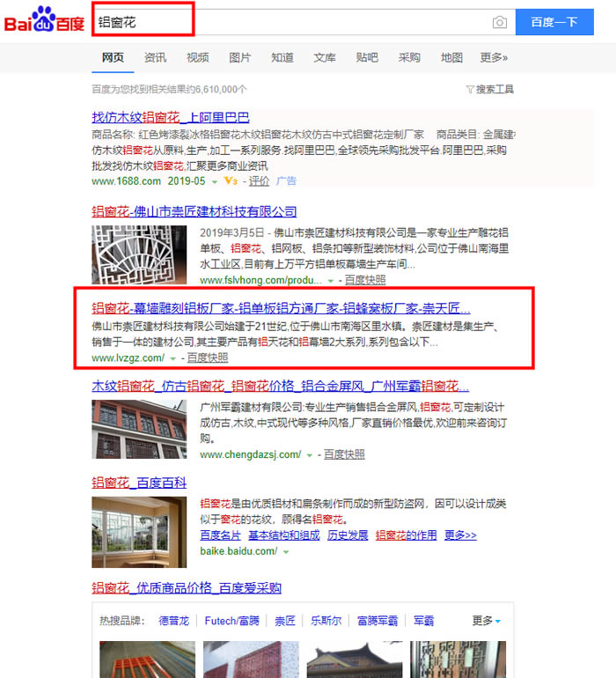Open camera image search icon
Screen dimensions: 616x678
(x=500, y=22)
